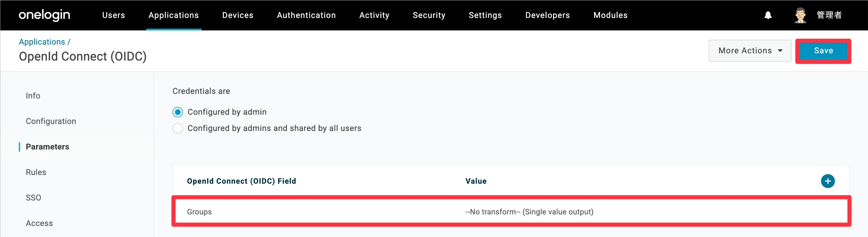Open the Authentication menu
868x237 pixels.
[x=306, y=15]
